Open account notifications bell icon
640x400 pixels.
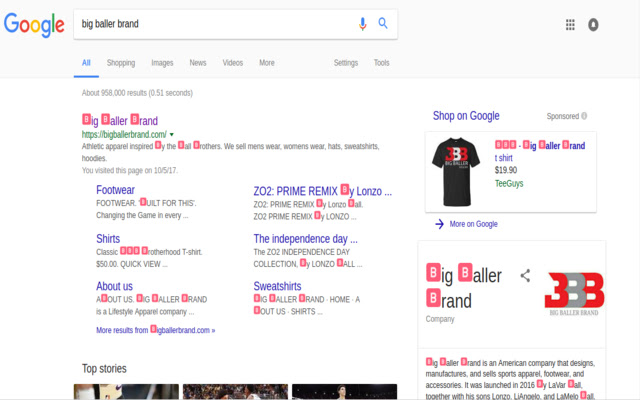coord(593,25)
